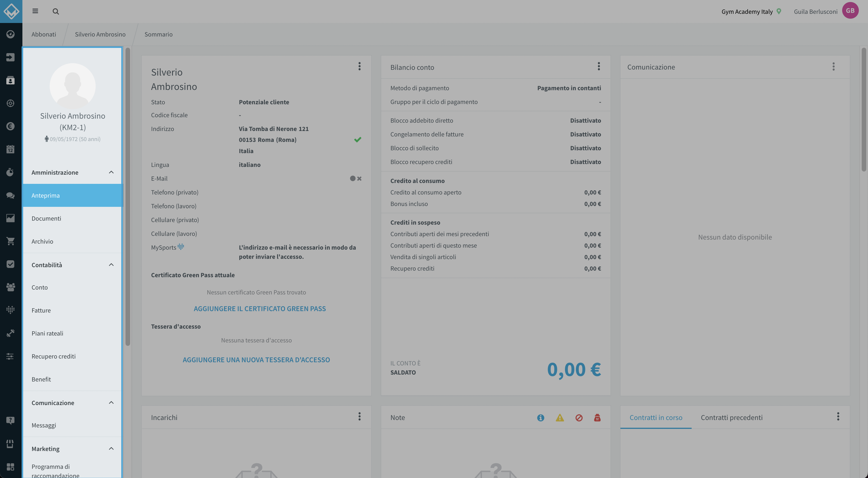This screenshot has width=868, height=478.
Task: Click the yellow warning icon in the Note card
Action: [x=560, y=418]
